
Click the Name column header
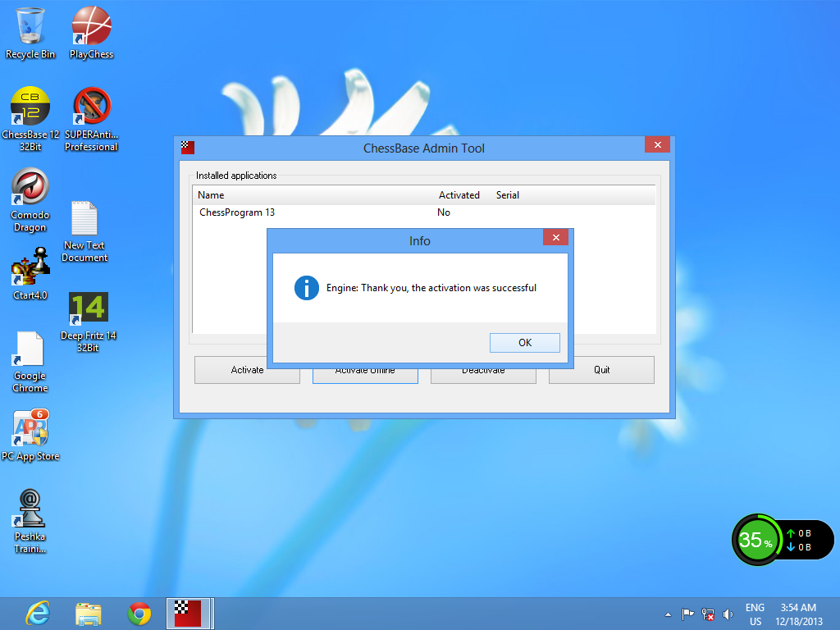point(211,195)
